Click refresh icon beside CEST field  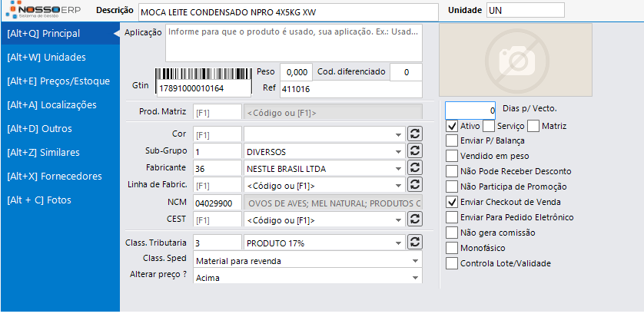tap(416, 220)
